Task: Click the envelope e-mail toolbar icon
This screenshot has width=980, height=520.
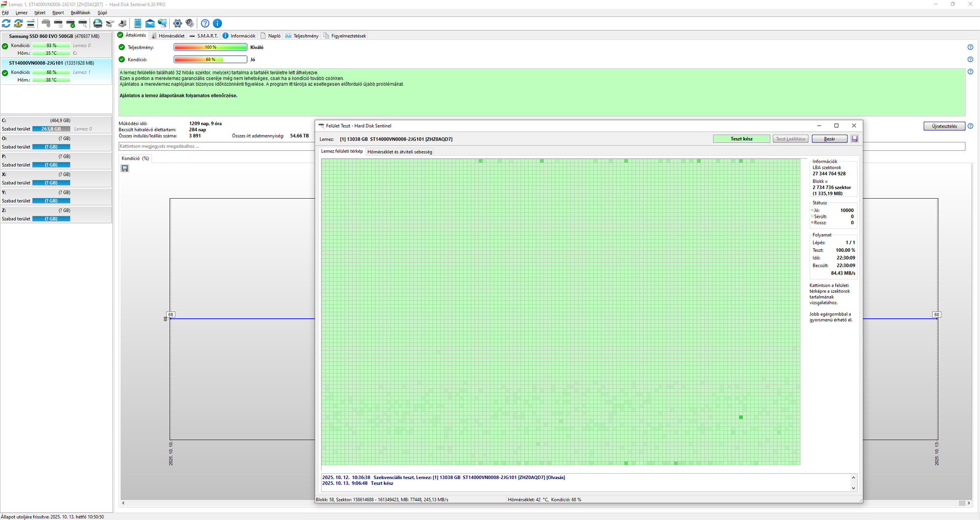Action: point(150,23)
